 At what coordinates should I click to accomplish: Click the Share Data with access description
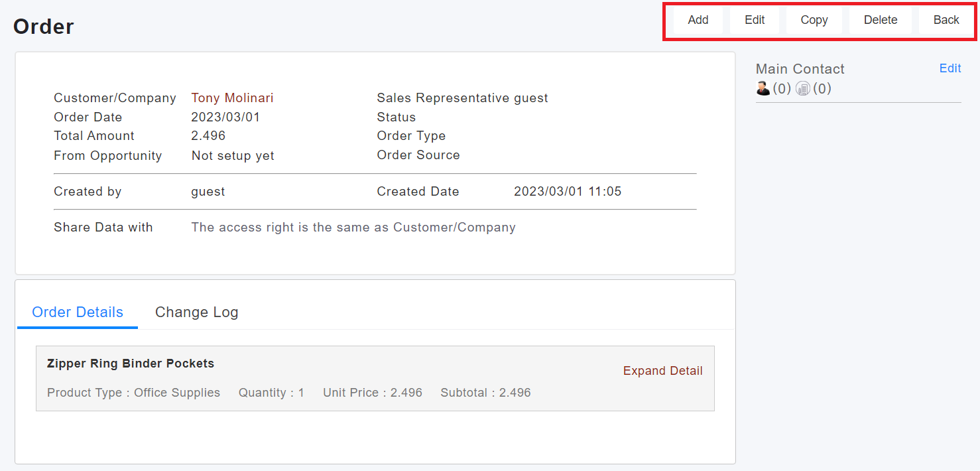353,228
